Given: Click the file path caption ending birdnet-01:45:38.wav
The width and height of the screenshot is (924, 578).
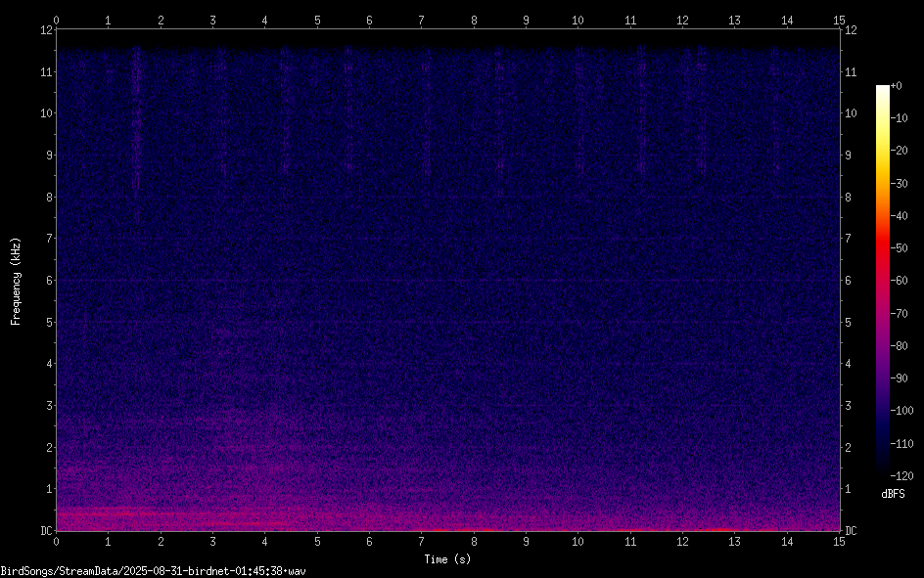Looking at the screenshot, I should 154,571.
